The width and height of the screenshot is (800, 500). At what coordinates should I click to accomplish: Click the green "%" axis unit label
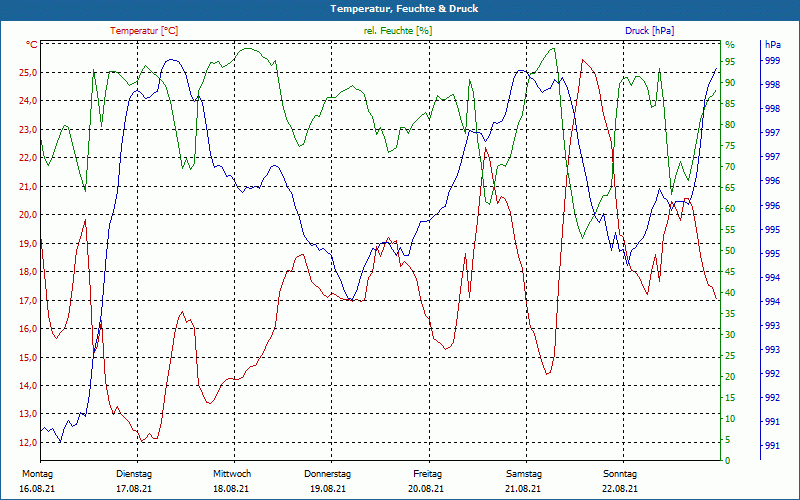(x=730, y=44)
